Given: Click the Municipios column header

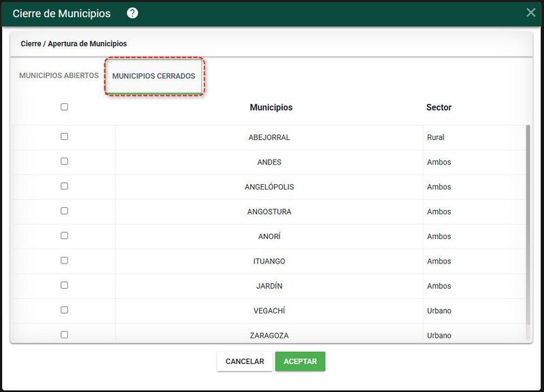Looking at the screenshot, I should coord(271,107).
